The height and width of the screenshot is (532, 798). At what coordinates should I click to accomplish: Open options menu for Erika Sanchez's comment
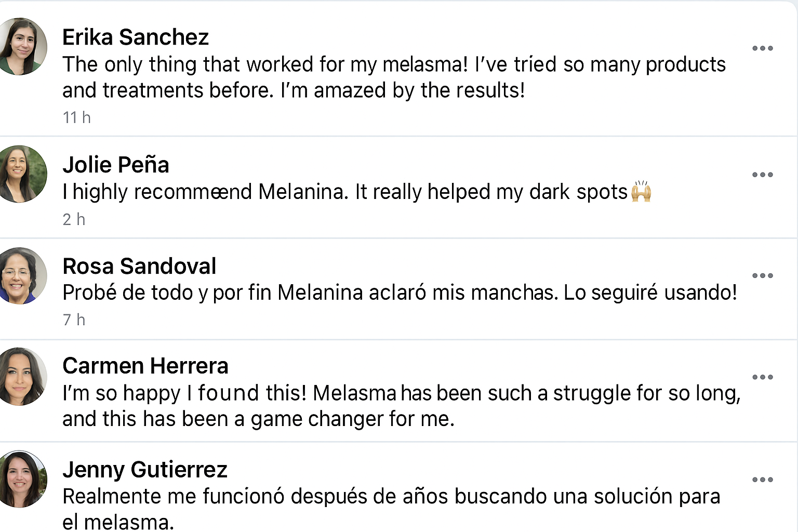(762, 48)
